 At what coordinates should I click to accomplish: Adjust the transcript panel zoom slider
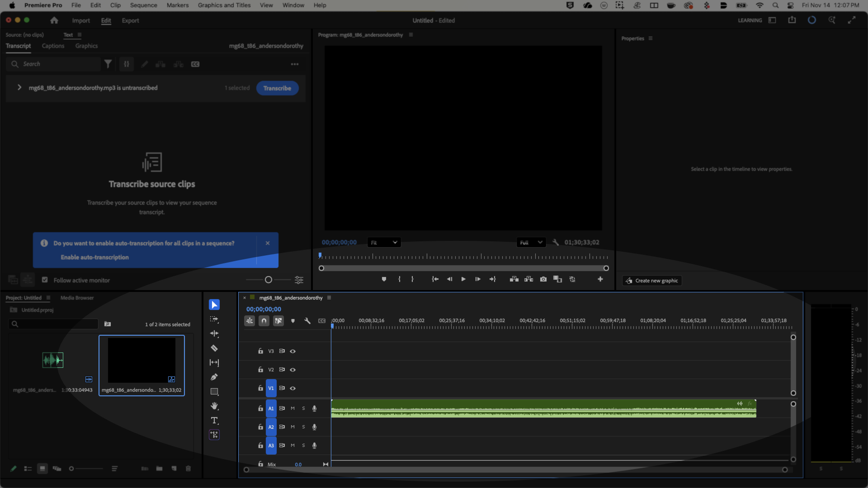coord(269,280)
